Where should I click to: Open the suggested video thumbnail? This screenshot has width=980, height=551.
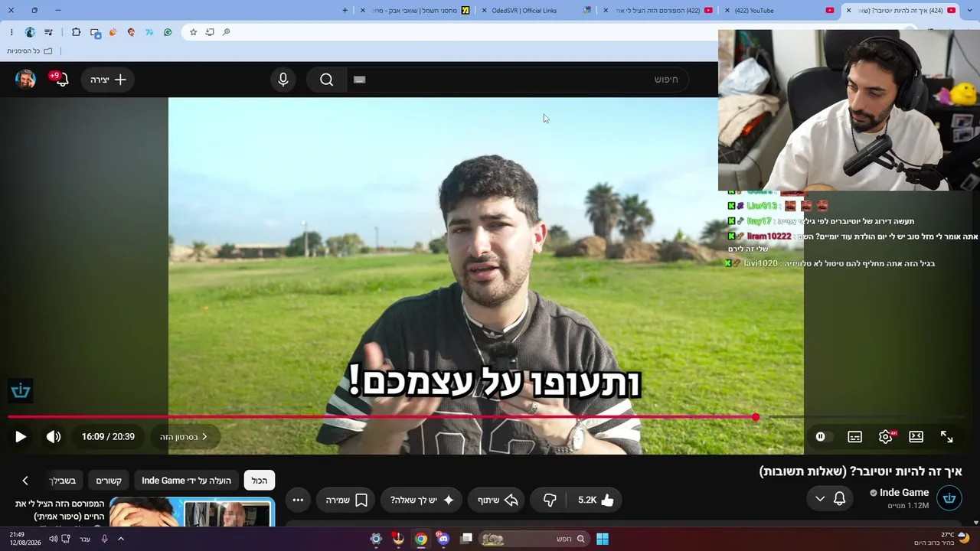tap(192, 513)
